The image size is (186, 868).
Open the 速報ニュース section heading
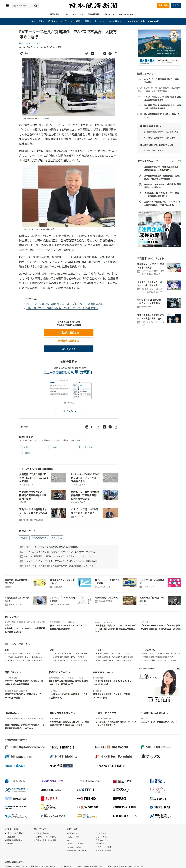click(x=145, y=73)
